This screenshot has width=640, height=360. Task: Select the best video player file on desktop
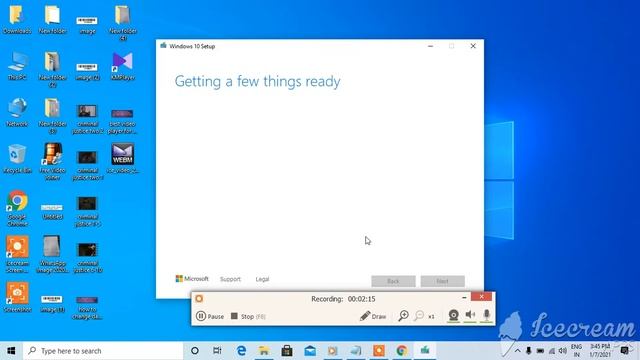[x=122, y=121]
